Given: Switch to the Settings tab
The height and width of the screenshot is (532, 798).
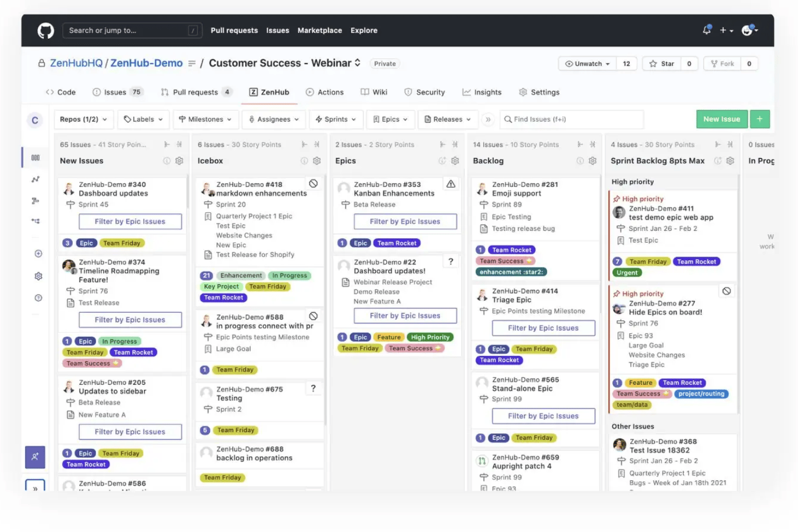Looking at the screenshot, I should point(539,92).
